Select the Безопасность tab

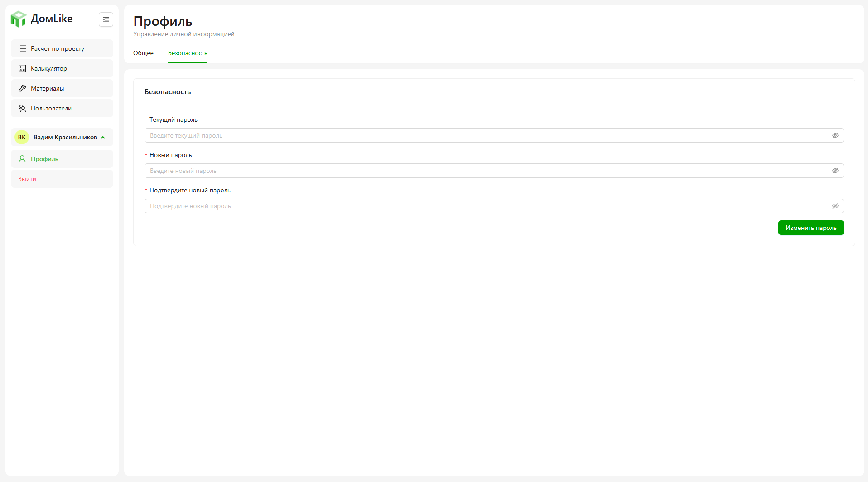pos(188,53)
